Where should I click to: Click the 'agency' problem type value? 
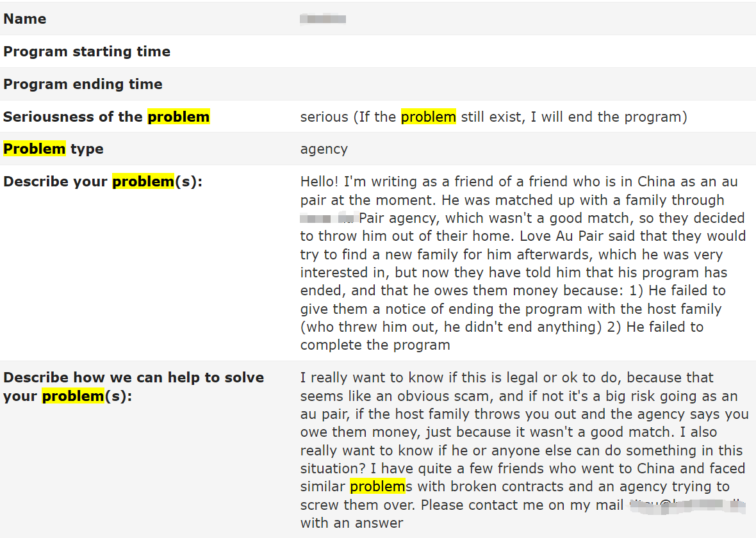[x=324, y=149]
